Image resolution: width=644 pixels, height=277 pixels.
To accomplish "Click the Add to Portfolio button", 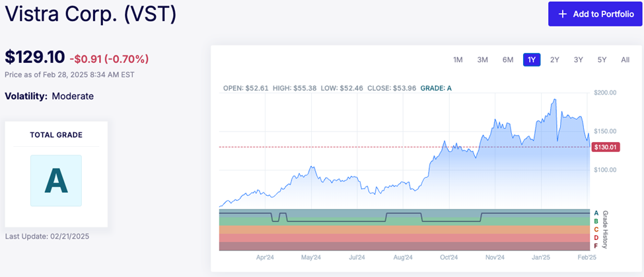I will pyautogui.click(x=595, y=14).
